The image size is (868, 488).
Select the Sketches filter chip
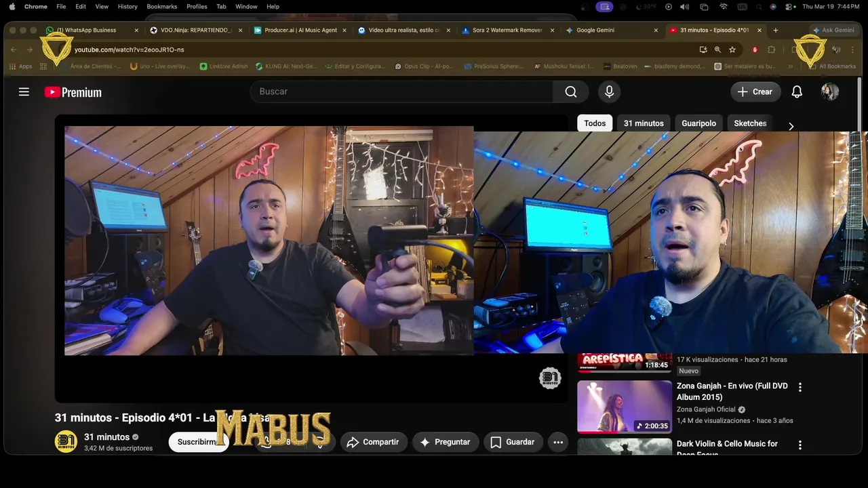click(750, 123)
